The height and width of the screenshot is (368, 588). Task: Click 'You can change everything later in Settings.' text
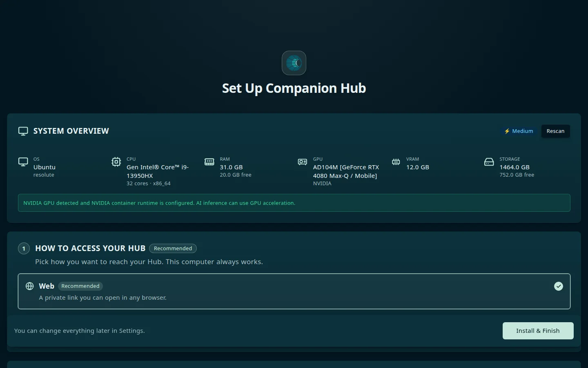pos(80,331)
